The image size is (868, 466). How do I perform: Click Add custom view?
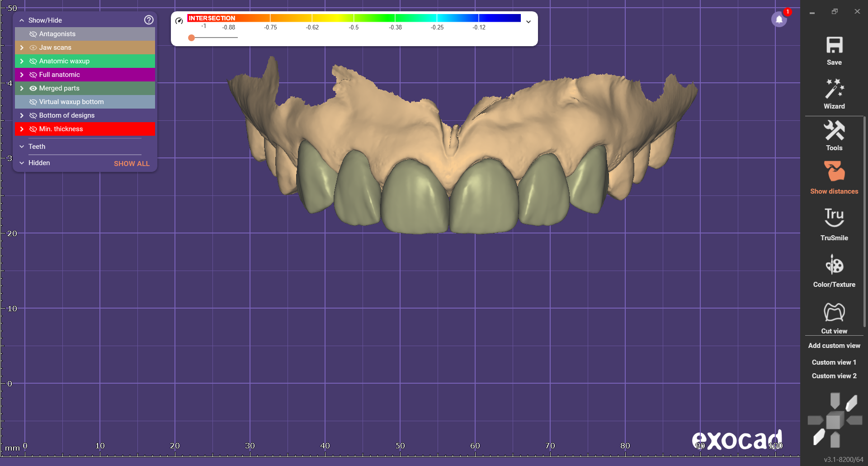click(834, 346)
